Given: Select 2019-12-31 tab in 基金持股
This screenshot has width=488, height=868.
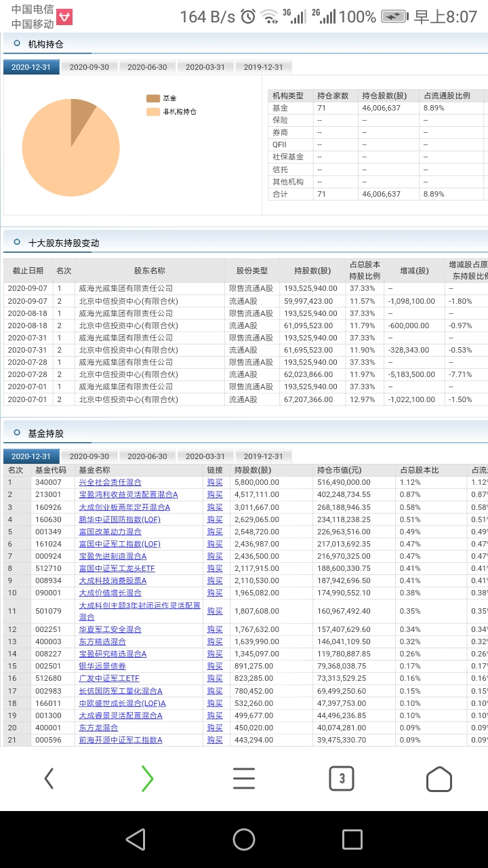Looking at the screenshot, I should 264,456.
